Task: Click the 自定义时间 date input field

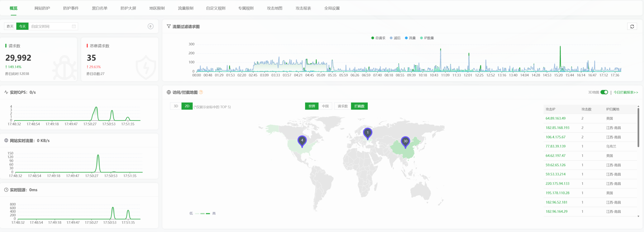Action: [50, 26]
